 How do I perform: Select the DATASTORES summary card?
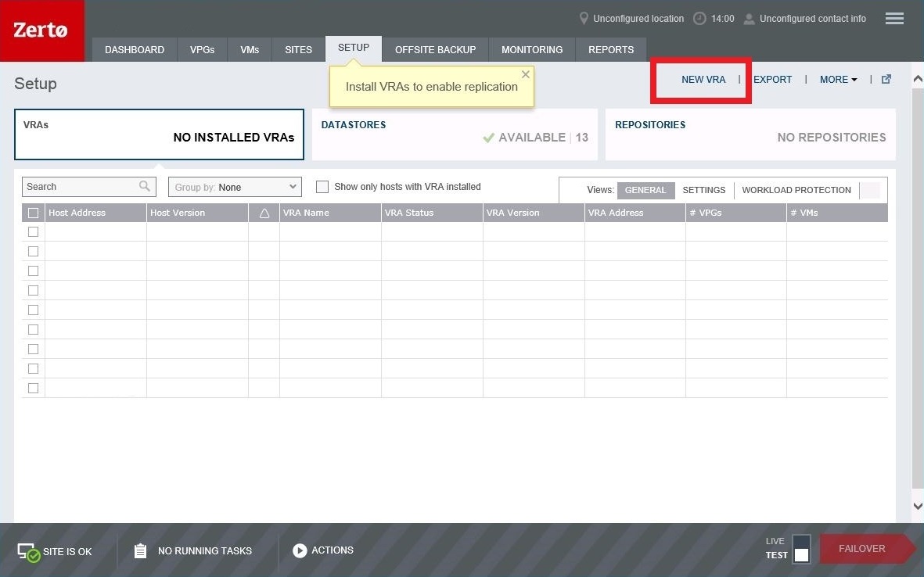[x=455, y=134]
